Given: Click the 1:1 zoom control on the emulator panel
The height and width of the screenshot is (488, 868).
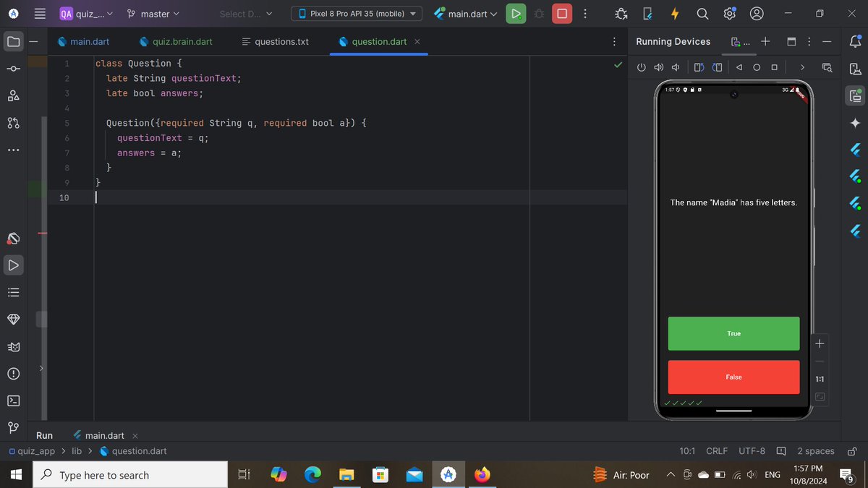Looking at the screenshot, I should click(819, 379).
